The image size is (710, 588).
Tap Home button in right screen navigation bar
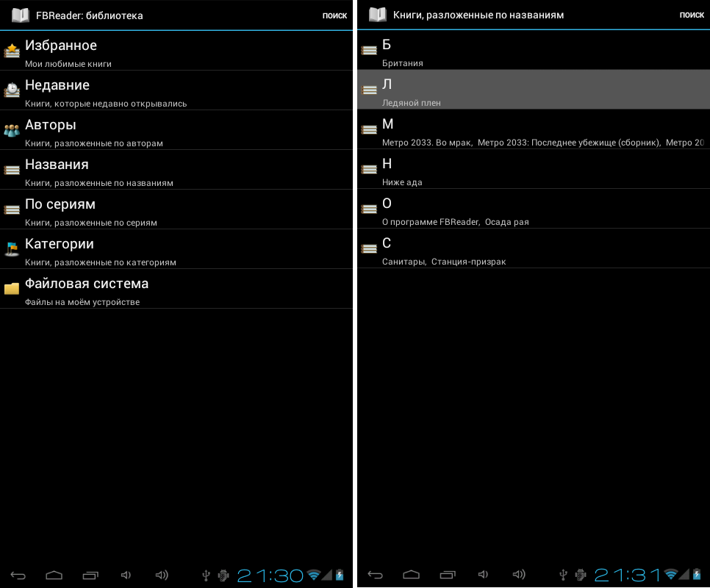pos(411,575)
